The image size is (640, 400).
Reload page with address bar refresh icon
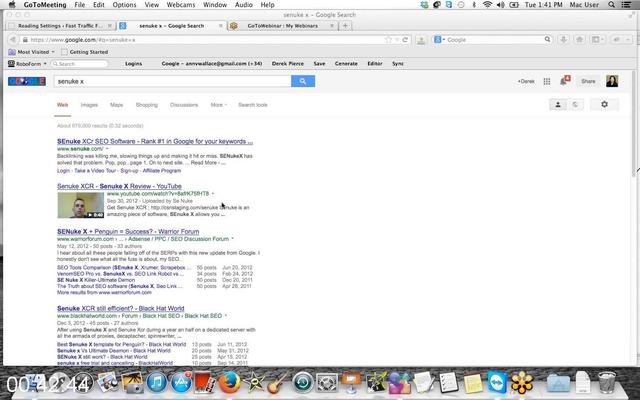coord(405,40)
